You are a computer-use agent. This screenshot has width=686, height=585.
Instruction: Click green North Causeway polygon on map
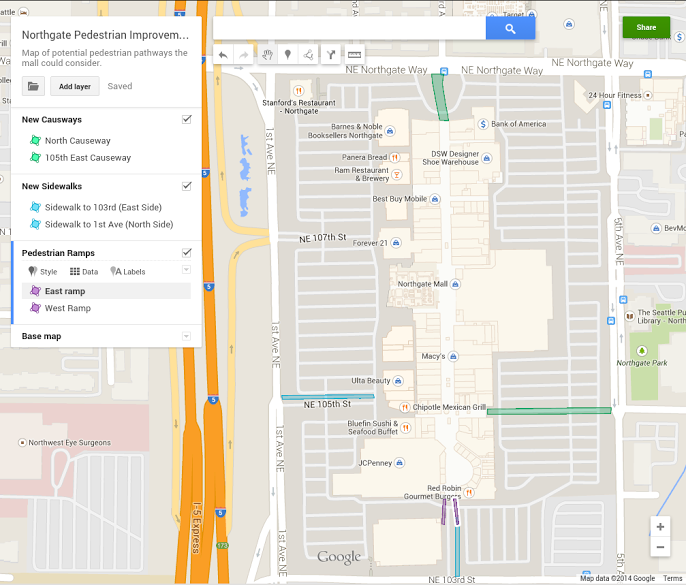click(440, 97)
